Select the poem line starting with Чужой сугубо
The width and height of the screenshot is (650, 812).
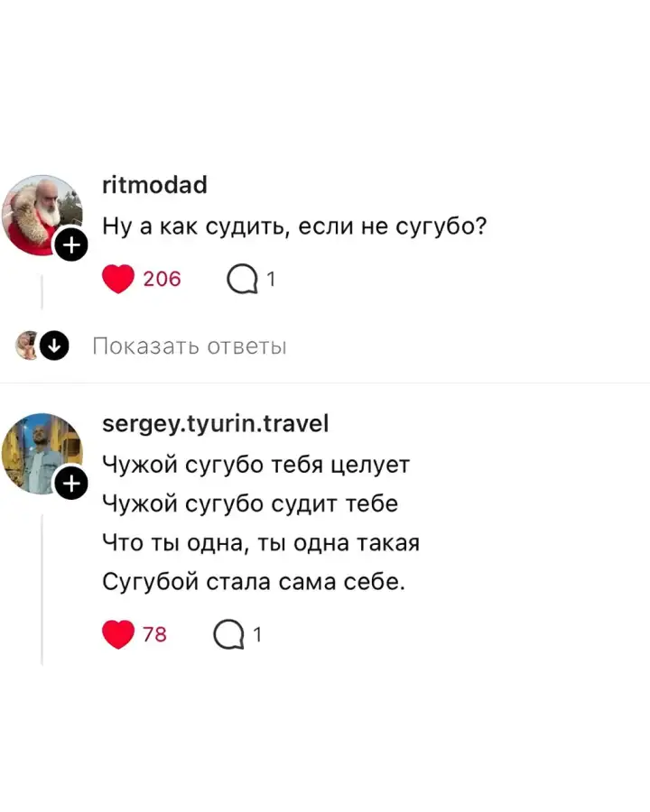pos(255,464)
